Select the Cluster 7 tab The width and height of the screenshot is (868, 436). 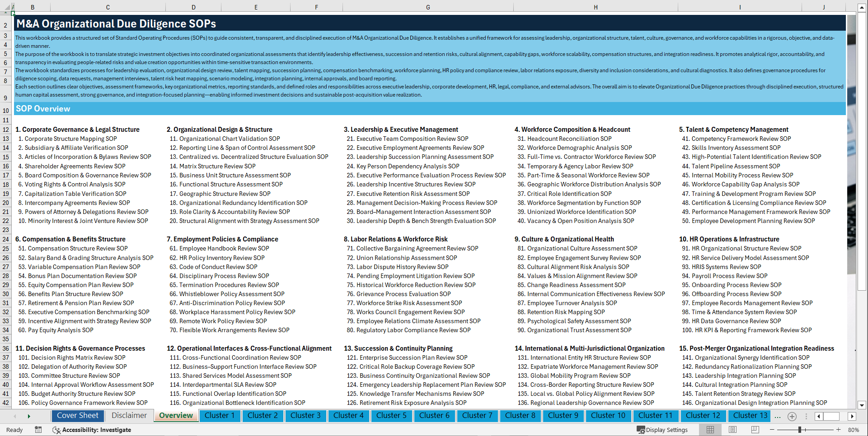tap(477, 416)
